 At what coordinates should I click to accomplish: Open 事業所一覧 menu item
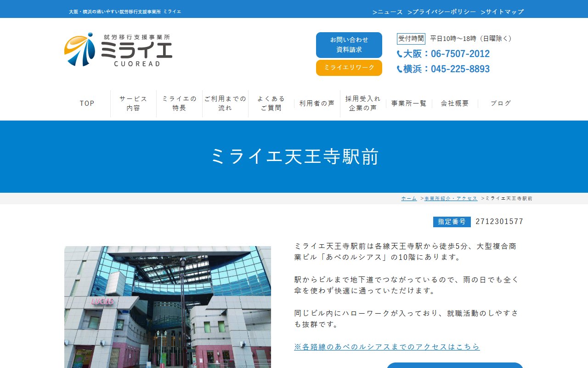point(409,103)
